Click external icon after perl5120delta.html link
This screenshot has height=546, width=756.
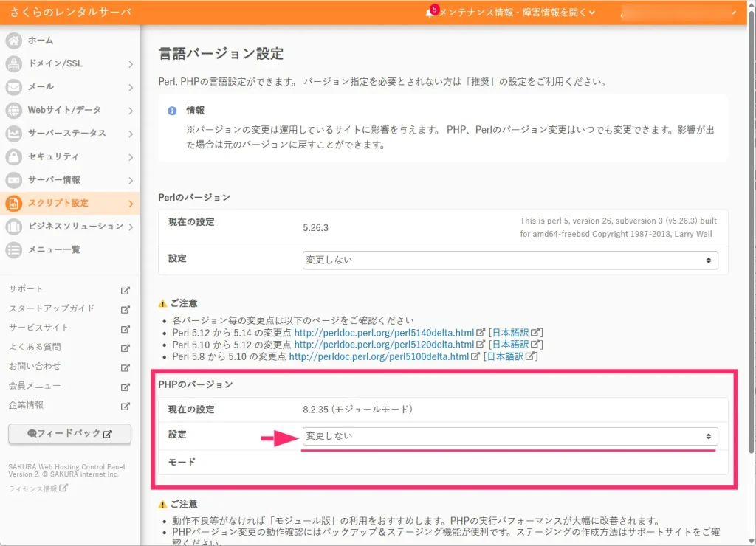coord(480,344)
